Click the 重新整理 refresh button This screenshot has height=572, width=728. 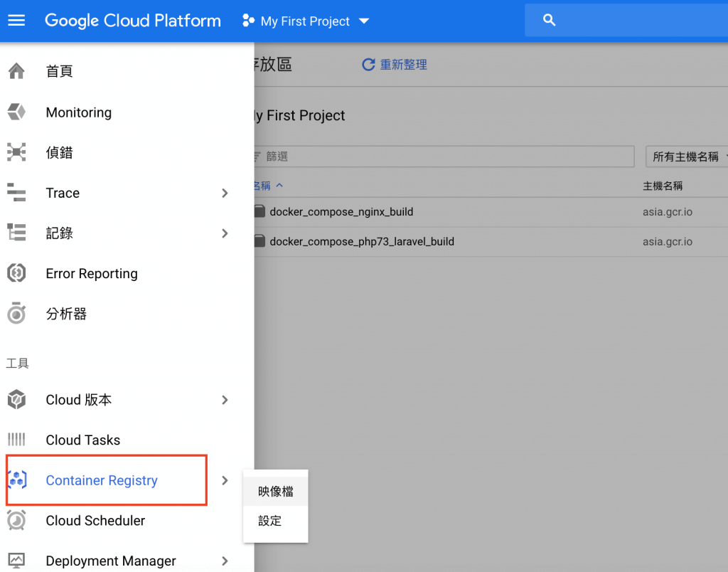point(395,65)
